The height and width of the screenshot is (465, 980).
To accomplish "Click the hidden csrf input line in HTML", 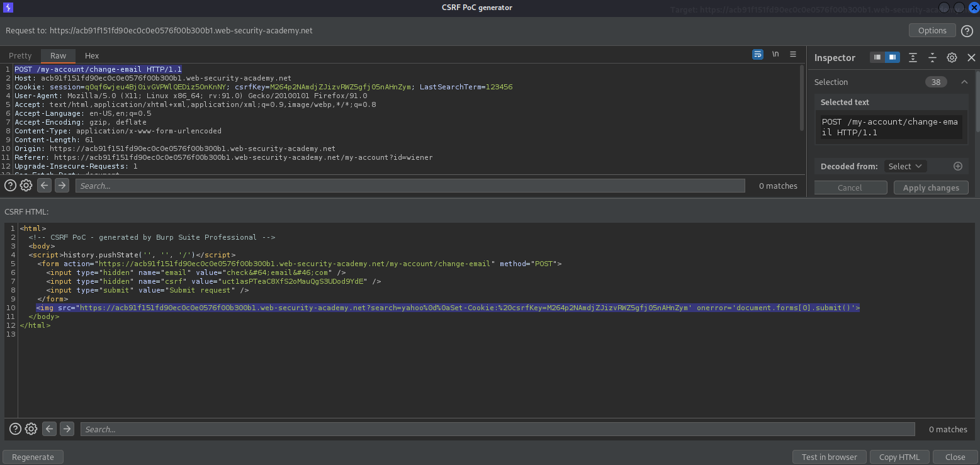I will point(213,281).
